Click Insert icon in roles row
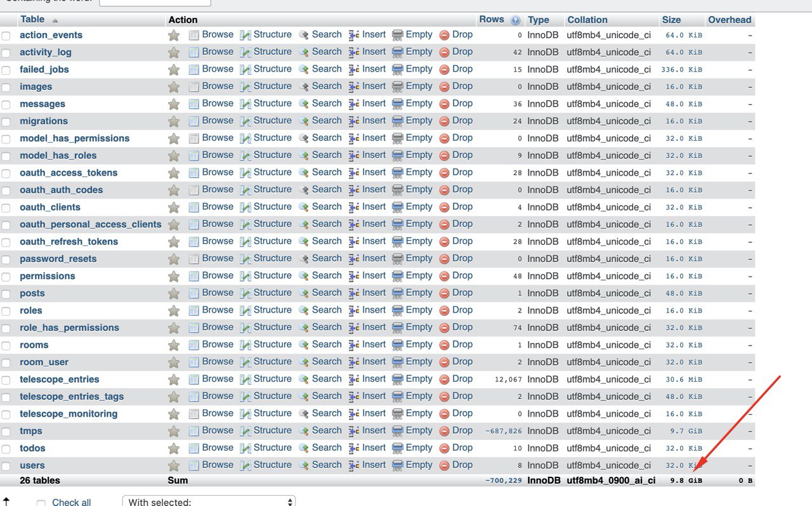The height and width of the screenshot is (506, 812). point(355,311)
